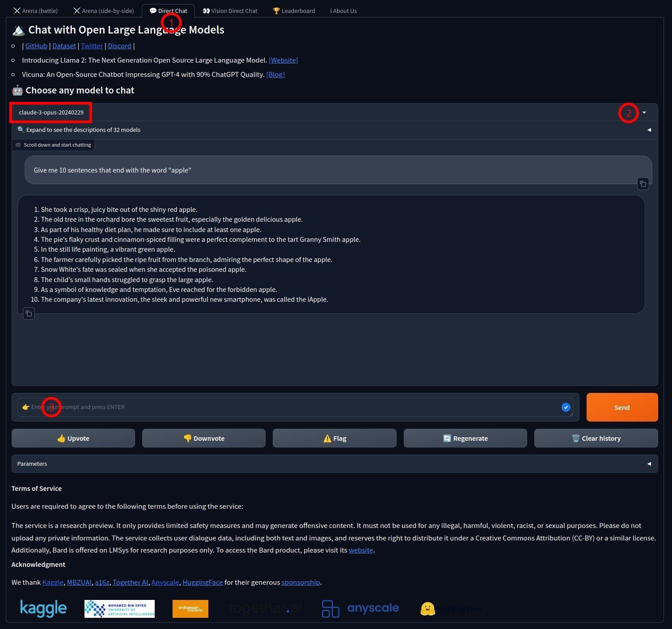Switch to Arena (side-by-side) tab
Viewport: 672px width, 629px height.
coord(104,11)
